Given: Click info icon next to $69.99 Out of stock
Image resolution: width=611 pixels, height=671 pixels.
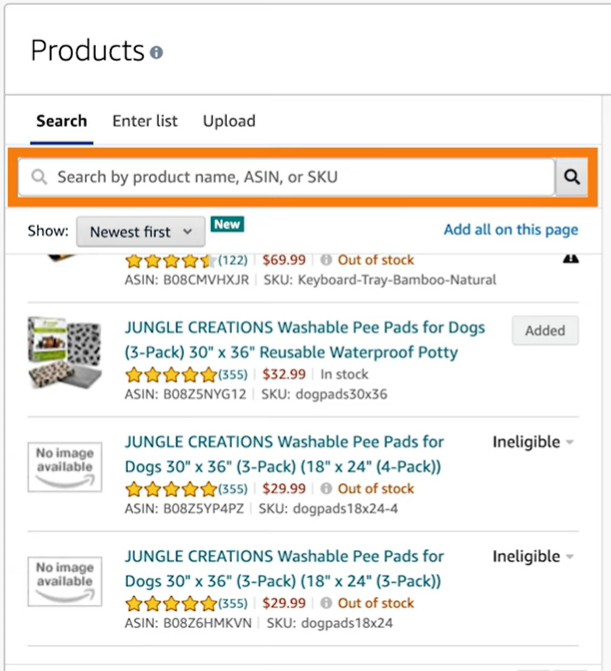Looking at the screenshot, I should [326, 260].
